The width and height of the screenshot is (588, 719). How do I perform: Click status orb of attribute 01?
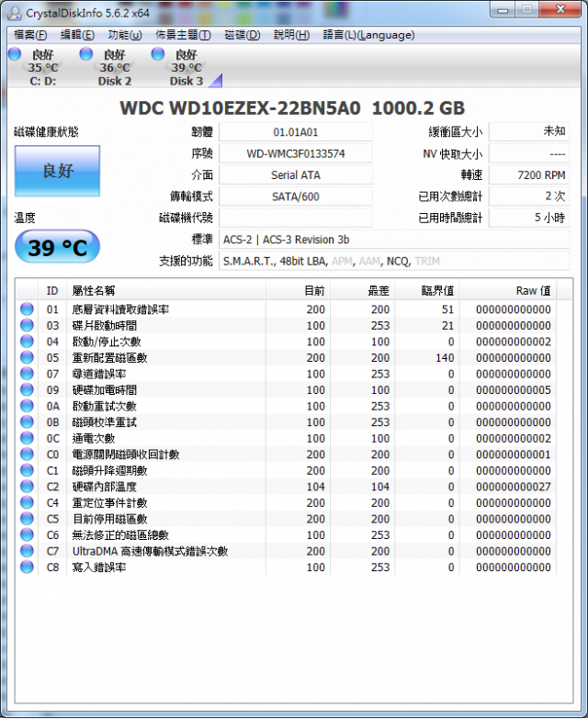pyautogui.click(x=27, y=309)
